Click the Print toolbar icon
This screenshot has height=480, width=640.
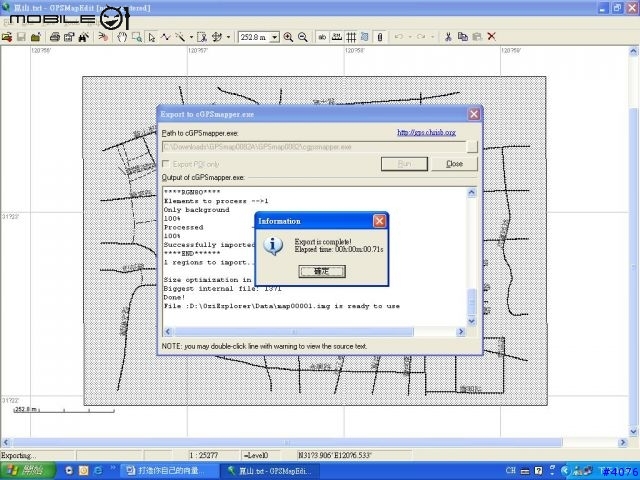point(55,37)
